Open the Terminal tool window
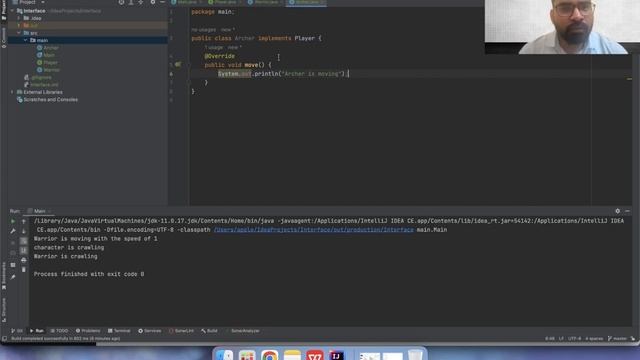 coord(119,331)
